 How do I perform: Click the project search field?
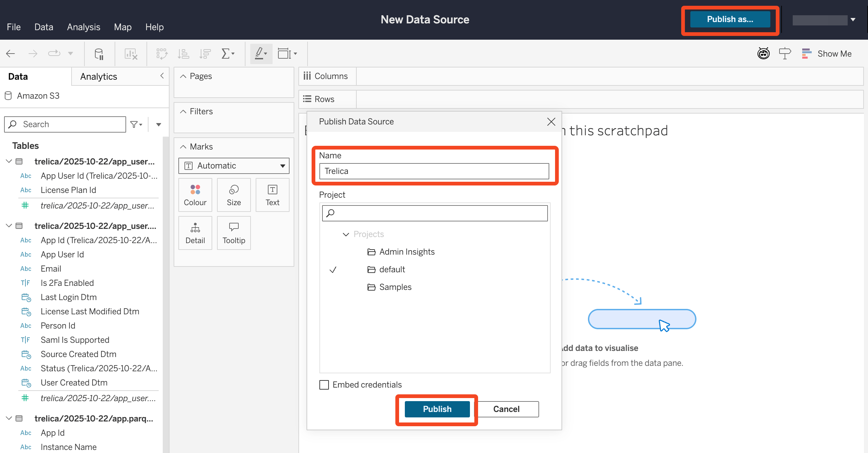point(435,213)
